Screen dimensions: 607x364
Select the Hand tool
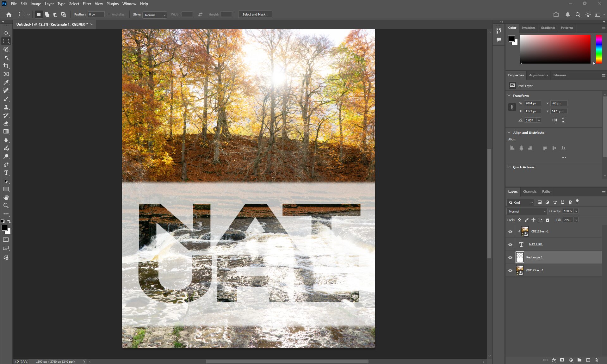6,197
